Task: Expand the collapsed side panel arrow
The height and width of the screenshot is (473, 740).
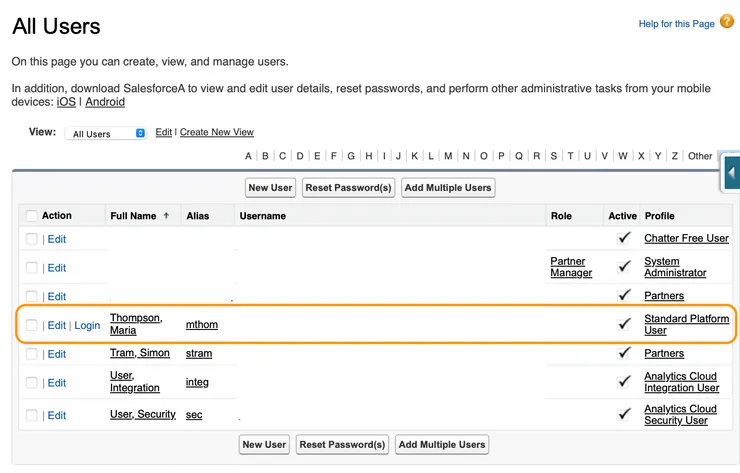Action: click(731, 173)
